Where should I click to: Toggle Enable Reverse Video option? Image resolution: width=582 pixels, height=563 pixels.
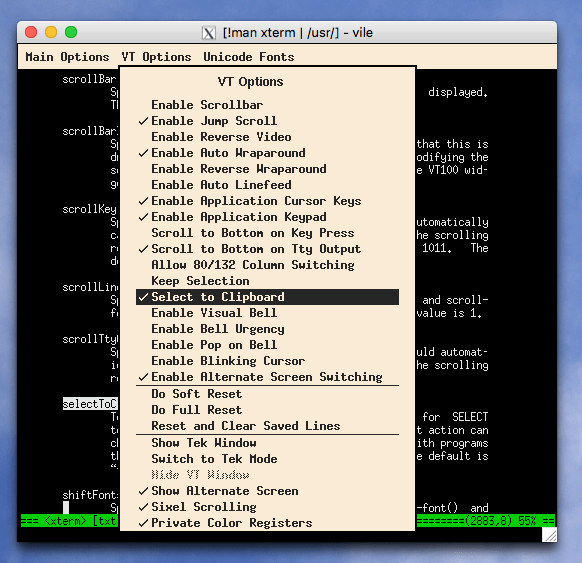[267, 137]
